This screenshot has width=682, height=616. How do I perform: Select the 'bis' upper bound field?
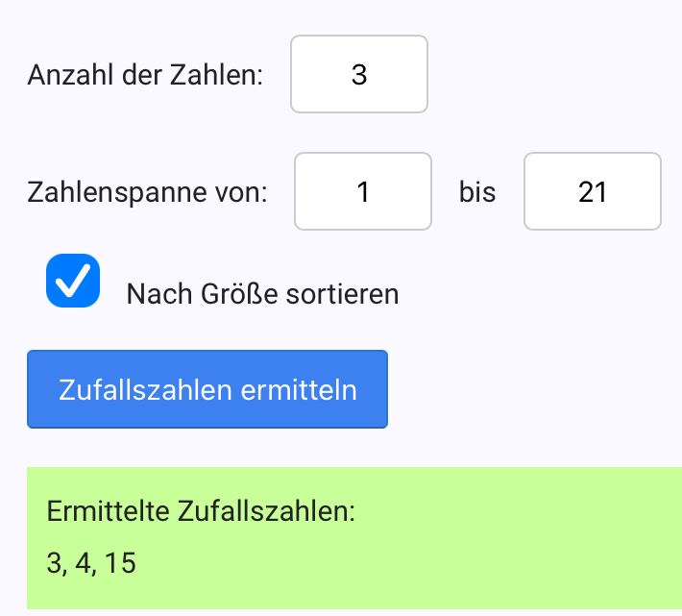592,192
